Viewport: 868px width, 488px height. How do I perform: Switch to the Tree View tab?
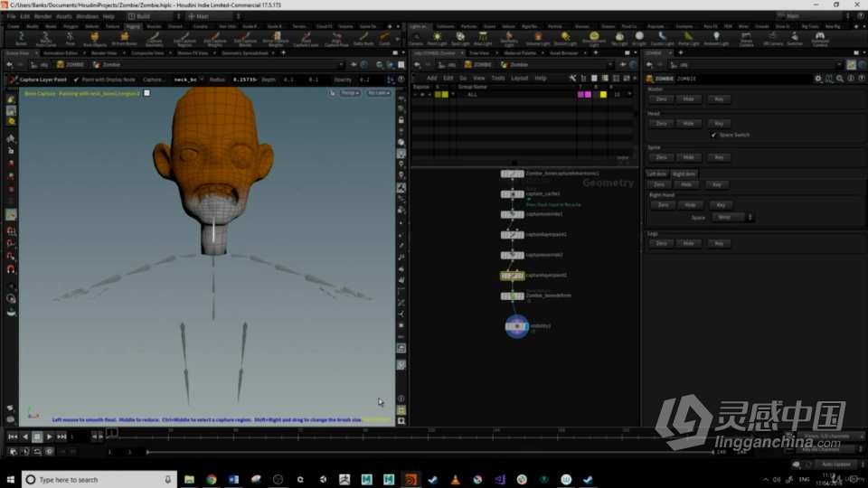coord(479,53)
